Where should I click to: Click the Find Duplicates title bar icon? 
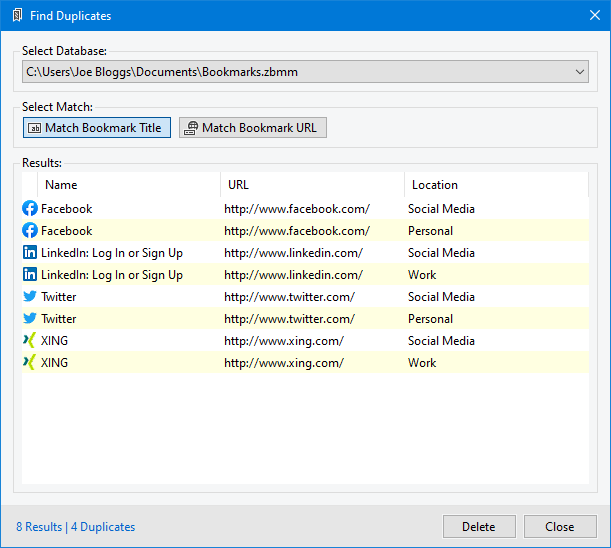coord(16,16)
